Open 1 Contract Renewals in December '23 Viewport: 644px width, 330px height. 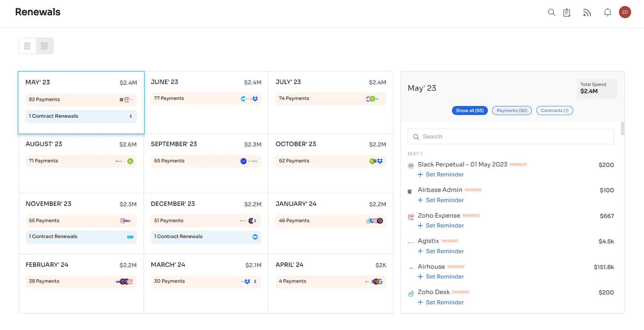tap(206, 237)
